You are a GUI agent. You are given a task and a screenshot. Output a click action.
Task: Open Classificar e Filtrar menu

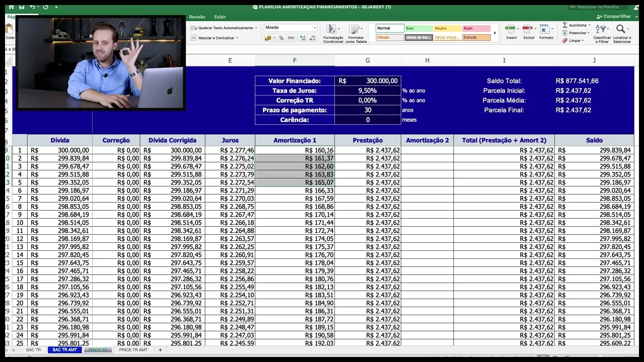point(602,33)
